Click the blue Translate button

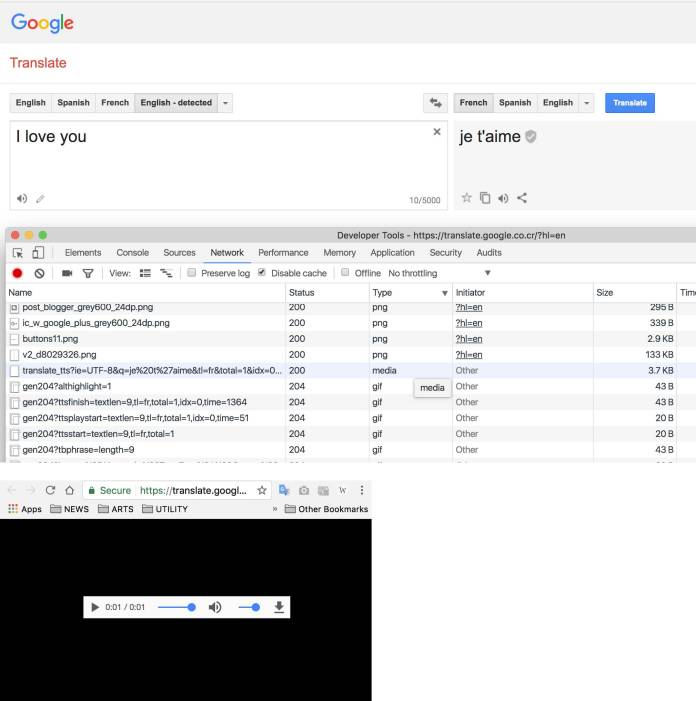[x=630, y=103]
